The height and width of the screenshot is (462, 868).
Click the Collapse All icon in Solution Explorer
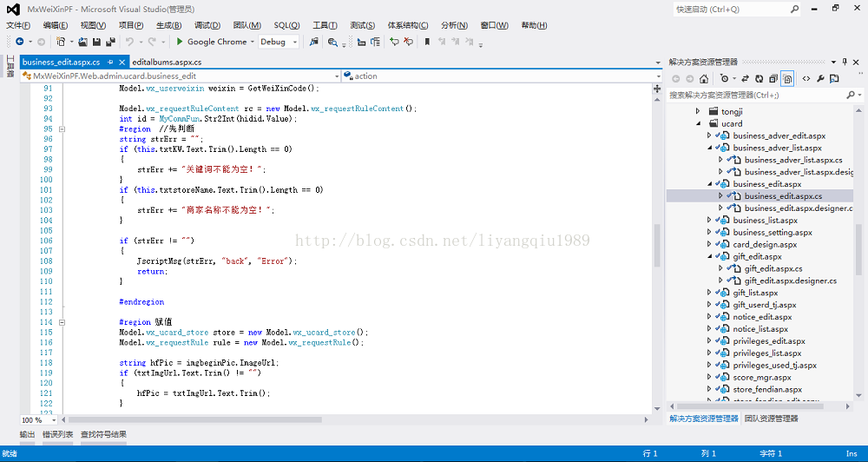point(773,79)
